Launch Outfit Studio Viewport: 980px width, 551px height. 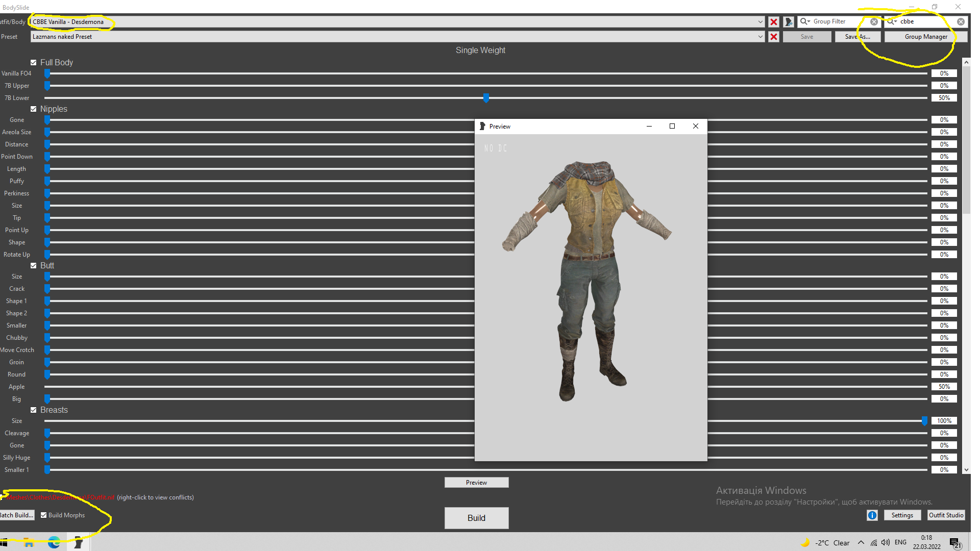[x=946, y=515]
